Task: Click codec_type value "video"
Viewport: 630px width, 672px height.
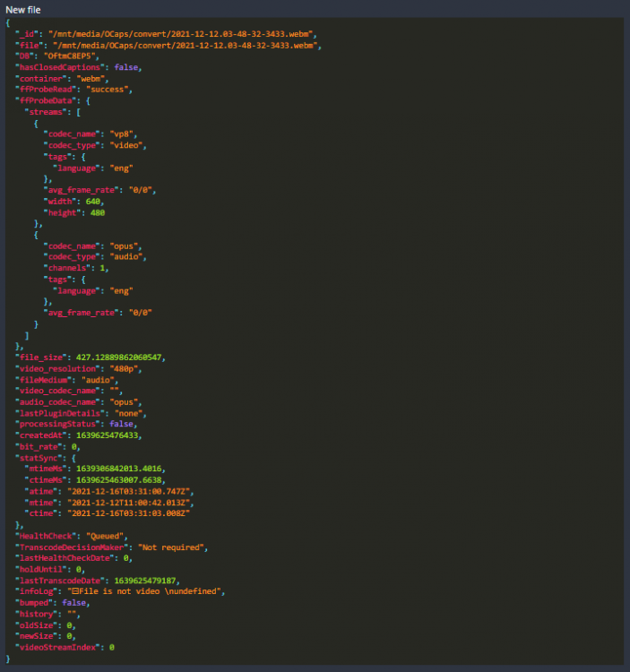Action: tap(126, 145)
